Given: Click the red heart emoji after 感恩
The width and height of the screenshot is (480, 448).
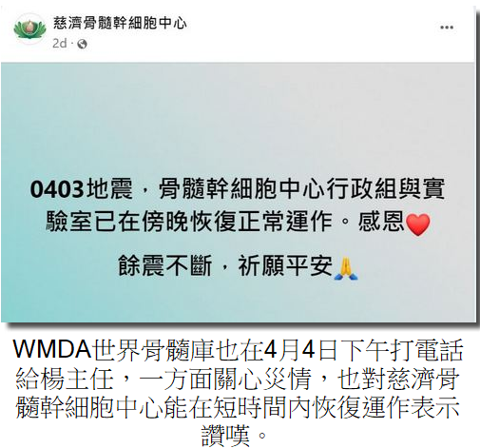Looking at the screenshot, I should point(418,224).
